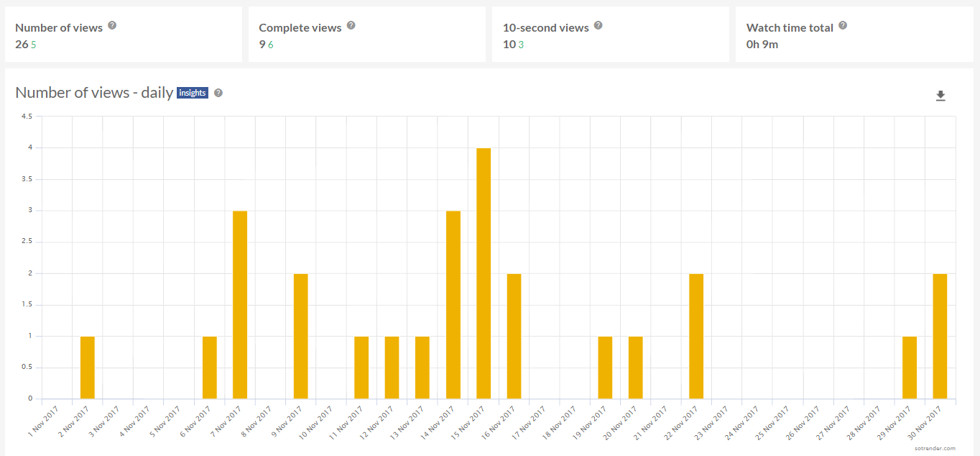Open the sotrender.com credit link

tap(935, 448)
